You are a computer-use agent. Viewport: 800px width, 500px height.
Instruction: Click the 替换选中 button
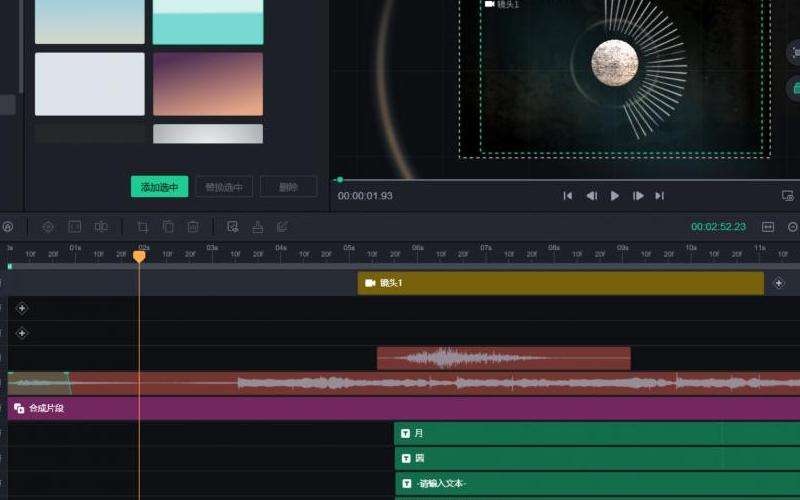pyautogui.click(x=223, y=187)
